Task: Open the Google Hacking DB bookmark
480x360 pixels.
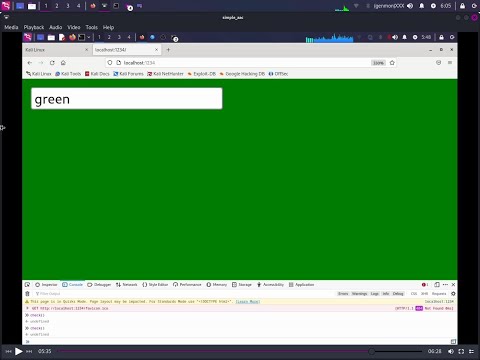Action: click(x=242, y=74)
